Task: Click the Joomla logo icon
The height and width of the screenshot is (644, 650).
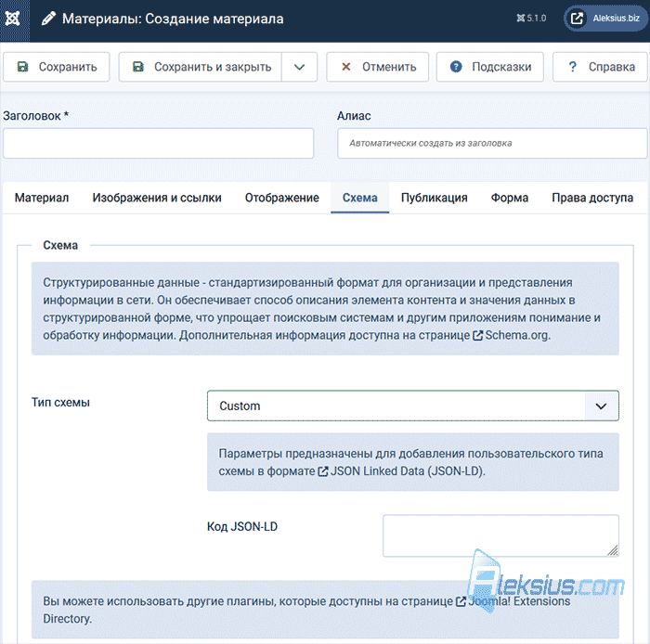Action: 12,19
